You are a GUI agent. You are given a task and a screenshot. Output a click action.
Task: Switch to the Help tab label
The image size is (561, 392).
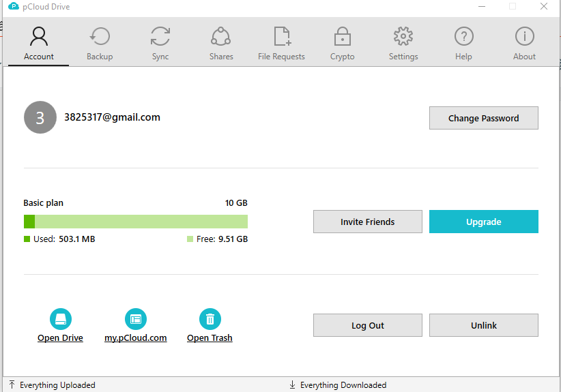[x=463, y=57]
